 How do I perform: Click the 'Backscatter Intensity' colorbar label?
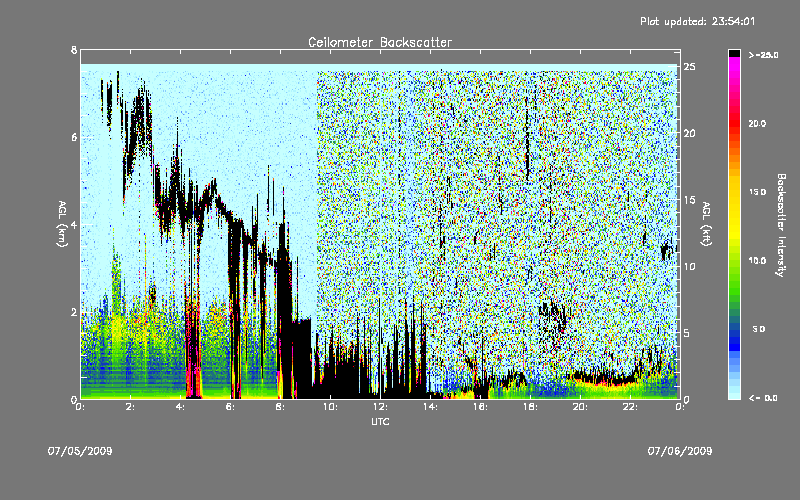781,225
